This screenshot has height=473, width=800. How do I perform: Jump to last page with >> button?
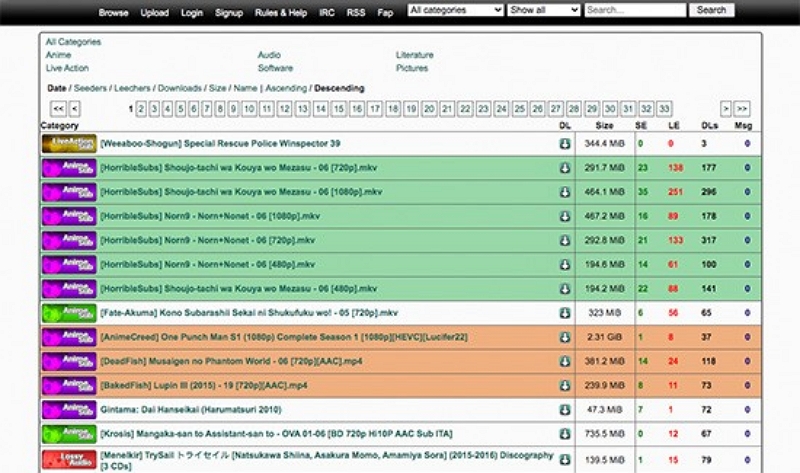pyautogui.click(x=742, y=109)
